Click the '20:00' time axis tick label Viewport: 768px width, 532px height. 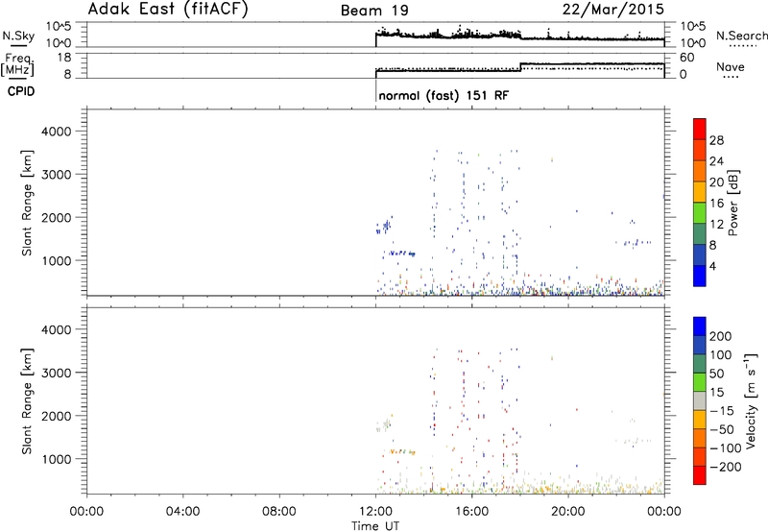click(x=568, y=512)
